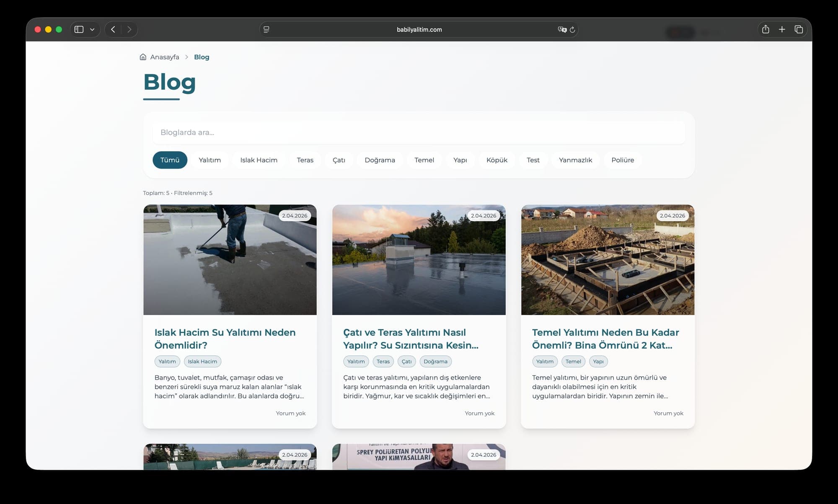Open the foundation construction site thumbnail
Image resolution: width=838 pixels, height=504 pixels.
coord(608,260)
